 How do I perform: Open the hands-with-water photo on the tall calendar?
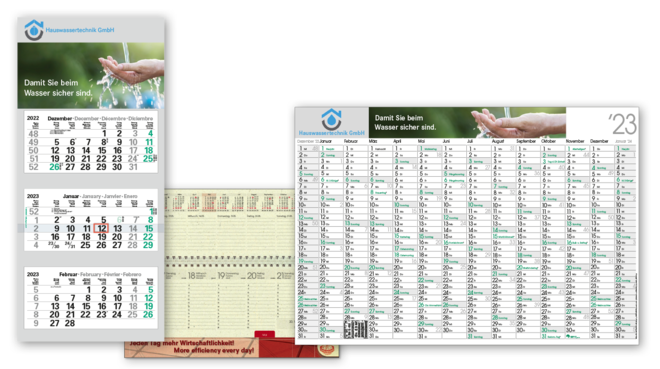click(91, 75)
